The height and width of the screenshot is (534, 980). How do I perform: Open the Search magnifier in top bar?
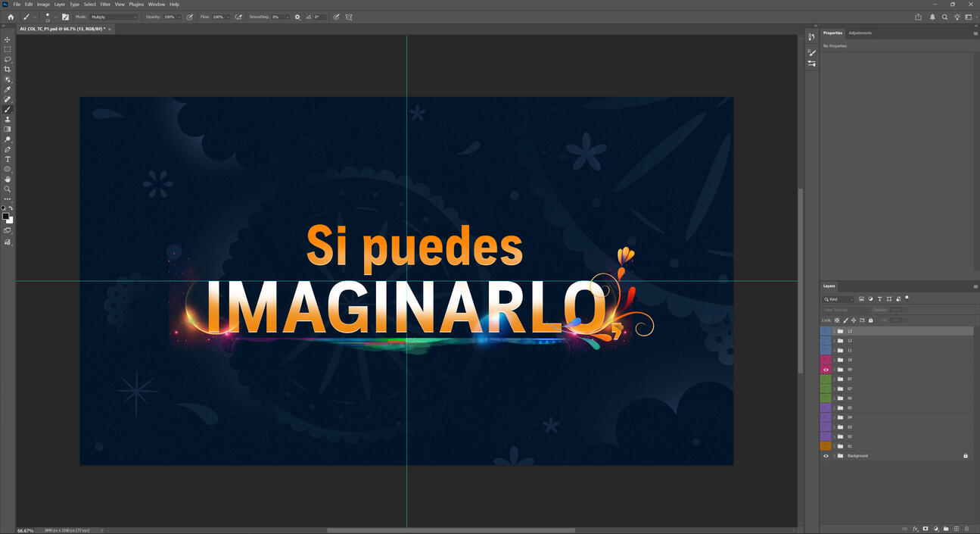point(944,17)
